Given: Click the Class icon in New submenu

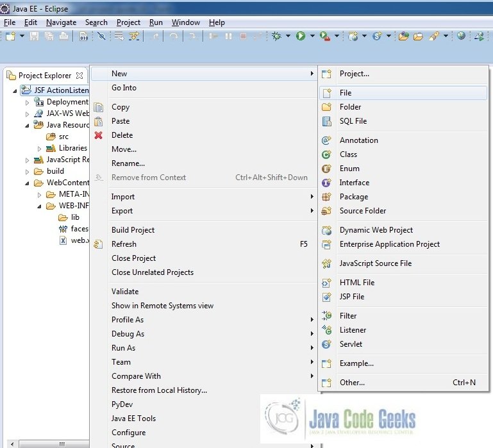Looking at the screenshot, I should (x=326, y=154).
